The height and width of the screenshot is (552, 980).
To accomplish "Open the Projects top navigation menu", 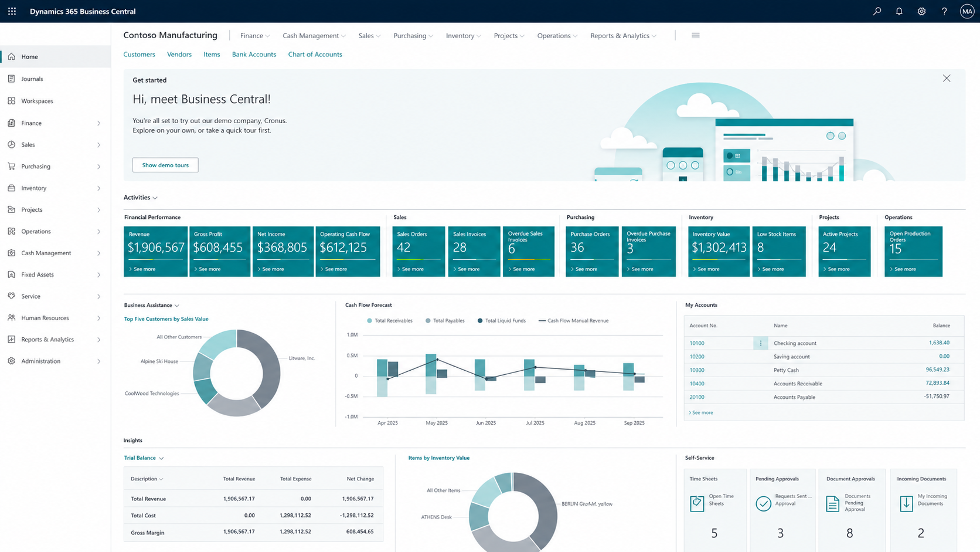I will [x=509, y=36].
